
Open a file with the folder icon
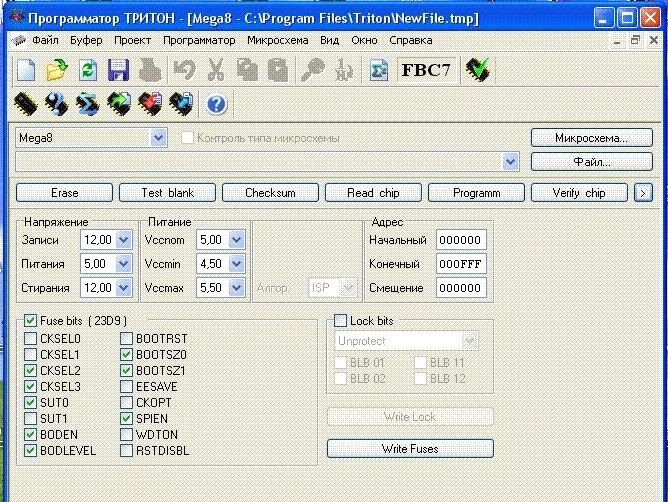click(x=57, y=70)
